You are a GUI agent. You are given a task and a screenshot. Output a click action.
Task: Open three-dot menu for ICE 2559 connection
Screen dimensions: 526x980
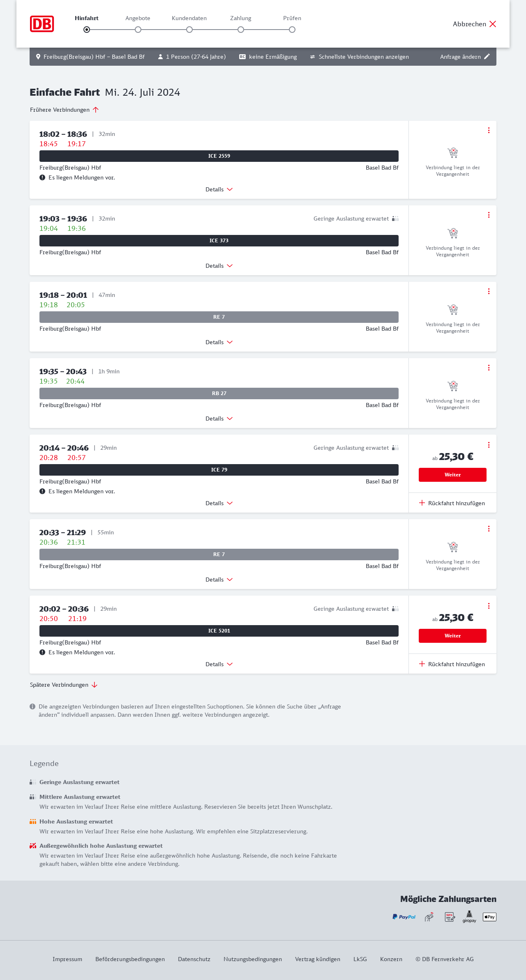coord(489,130)
